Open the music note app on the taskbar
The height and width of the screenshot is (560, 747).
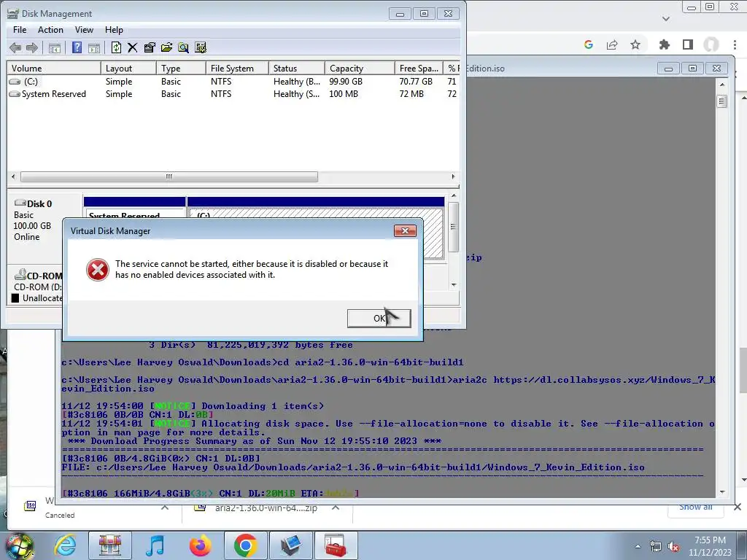click(155, 545)
